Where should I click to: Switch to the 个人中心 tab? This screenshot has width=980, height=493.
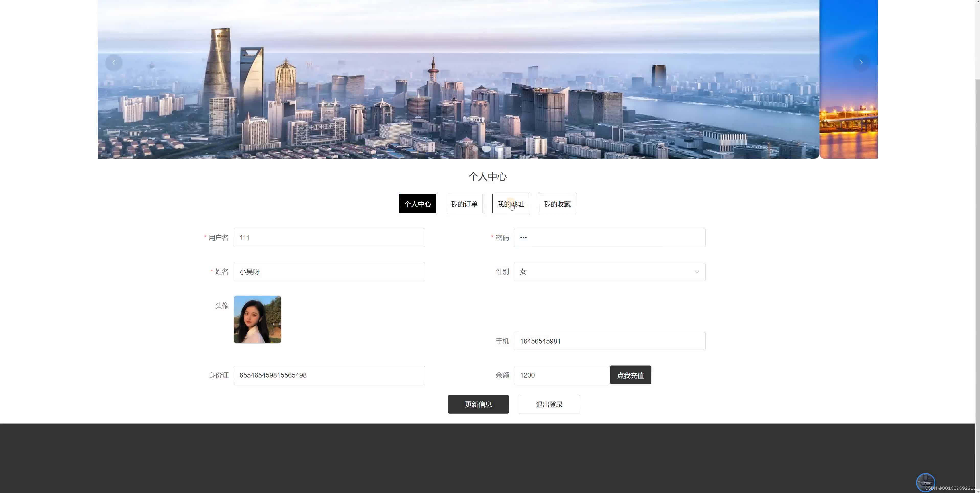[x=417, y=204]
